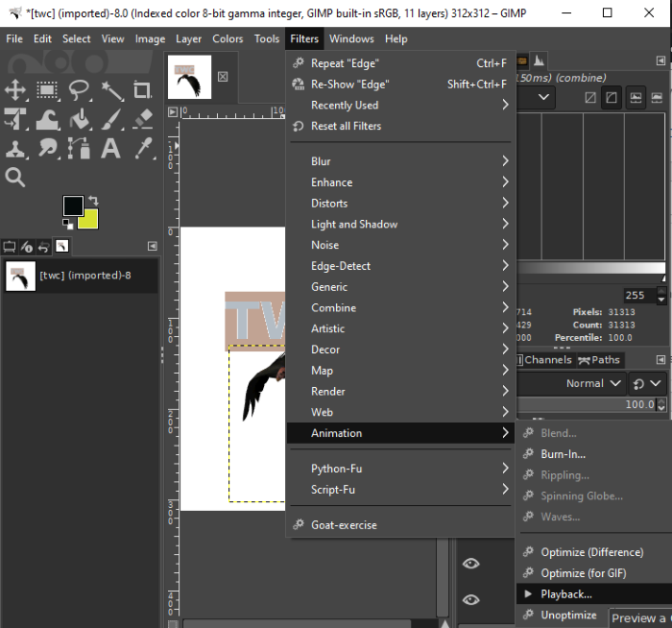Activate the Crop tool
The height and width of the screenshot is (628, 672).
coord(142,90)
